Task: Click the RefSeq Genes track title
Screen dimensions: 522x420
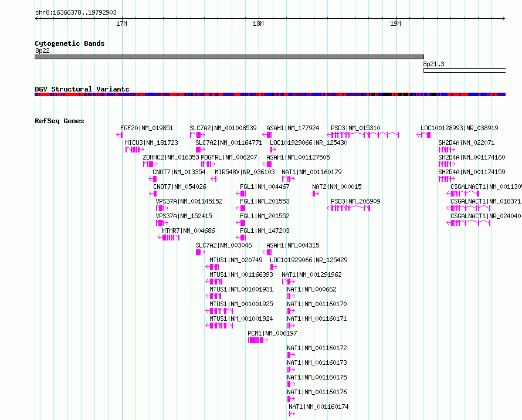Action: (59, 121)
